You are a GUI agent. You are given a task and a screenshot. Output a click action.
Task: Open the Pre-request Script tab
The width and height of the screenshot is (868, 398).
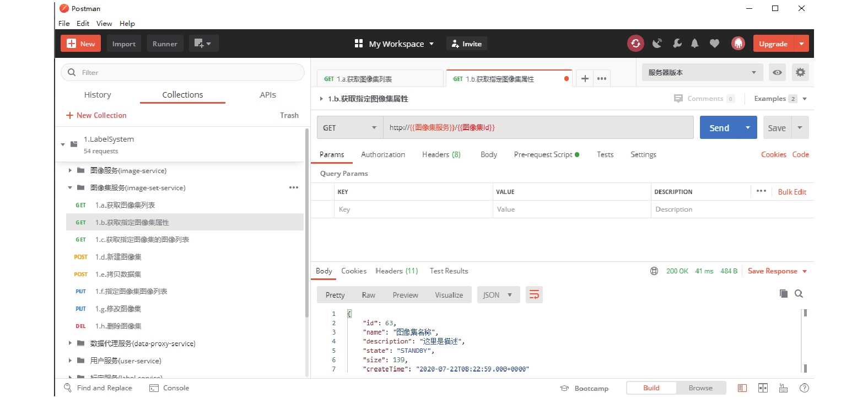[x=546, y=154]
